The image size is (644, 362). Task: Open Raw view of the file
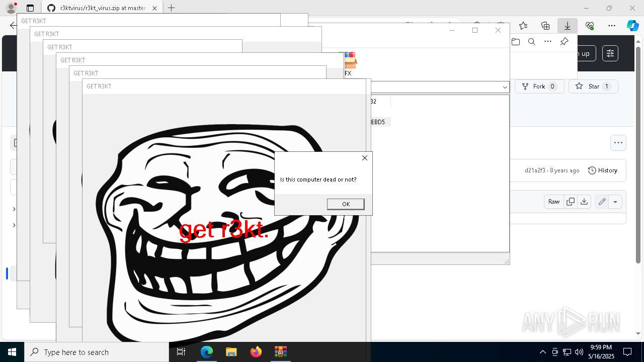pyautogui.click(x=554, y=202)
